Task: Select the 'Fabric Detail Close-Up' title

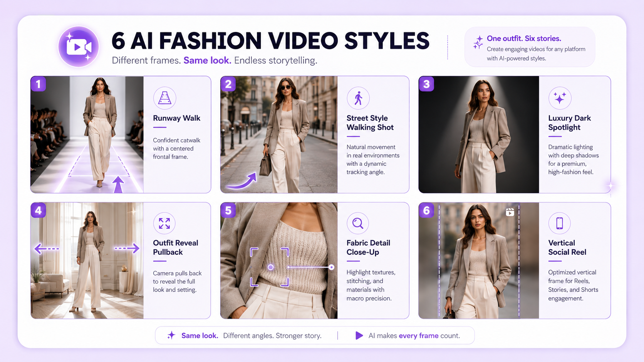Action: (368, 247)
